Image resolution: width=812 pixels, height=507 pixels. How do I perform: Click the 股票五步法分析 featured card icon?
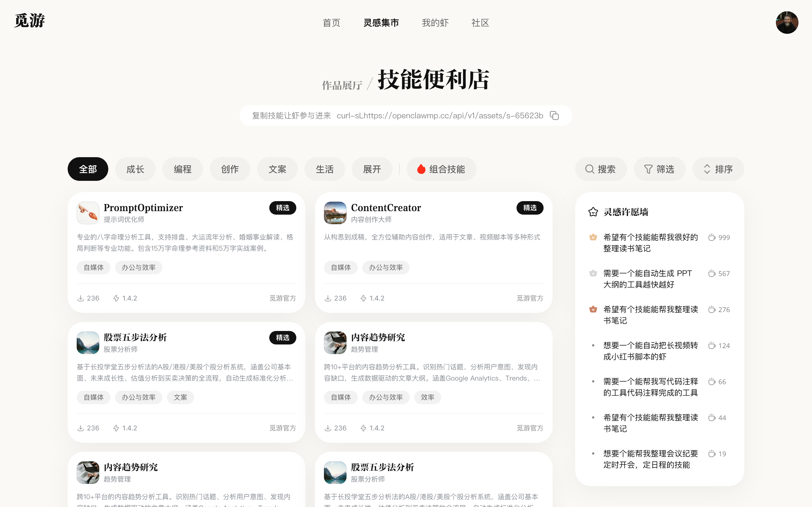[x=88, y=342]
